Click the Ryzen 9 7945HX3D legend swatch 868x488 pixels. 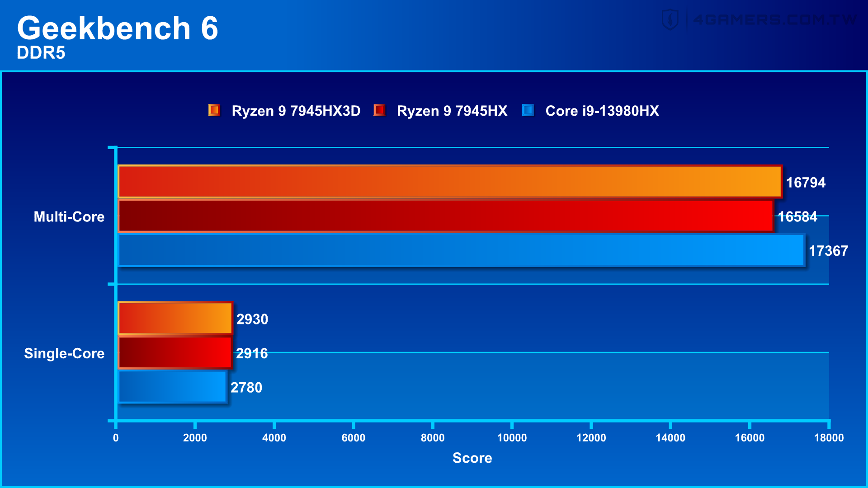[214, 110]
